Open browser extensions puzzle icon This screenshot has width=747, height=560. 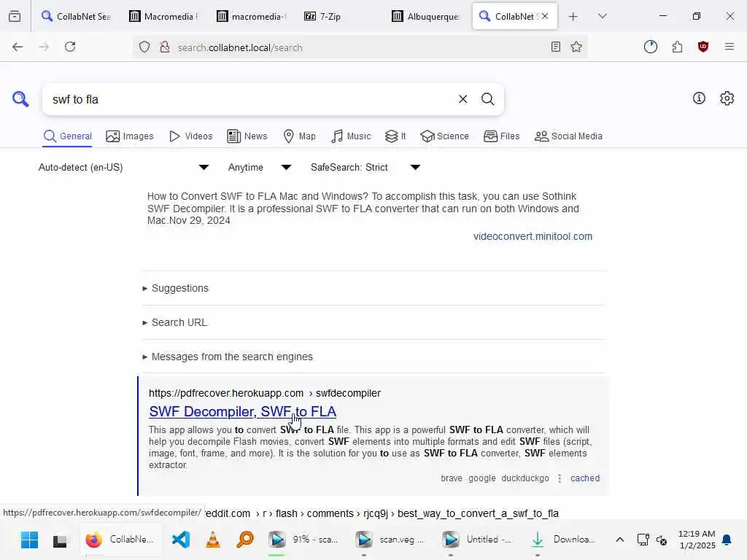677,47
